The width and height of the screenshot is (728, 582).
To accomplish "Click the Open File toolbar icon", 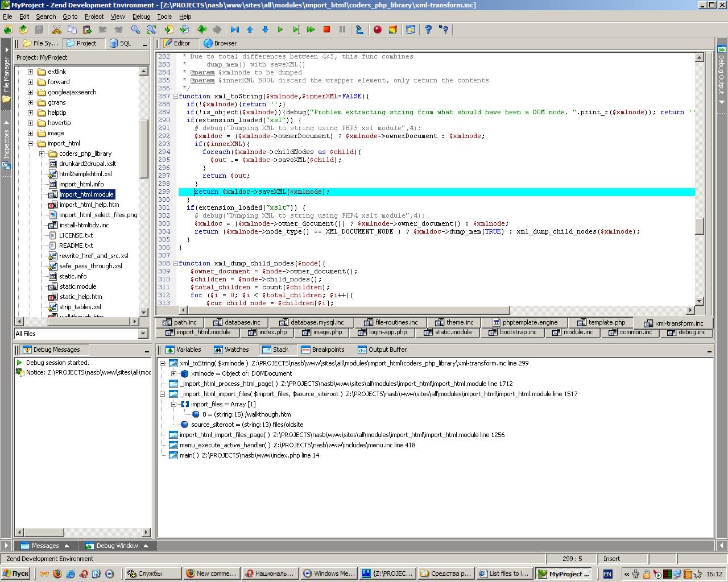I will pos(23,30).
